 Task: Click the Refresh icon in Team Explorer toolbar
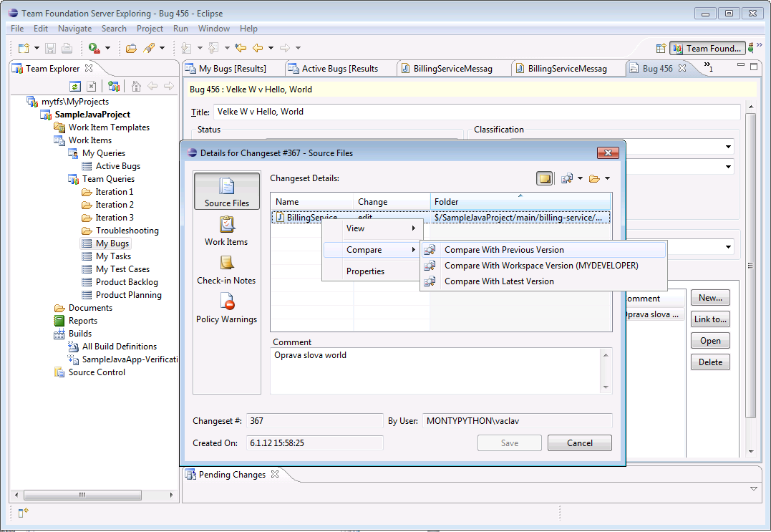[74, 87]
